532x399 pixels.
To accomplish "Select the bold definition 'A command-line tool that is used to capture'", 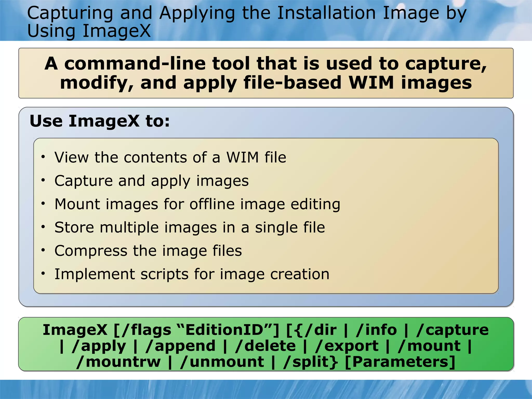I will coord(266,73).
